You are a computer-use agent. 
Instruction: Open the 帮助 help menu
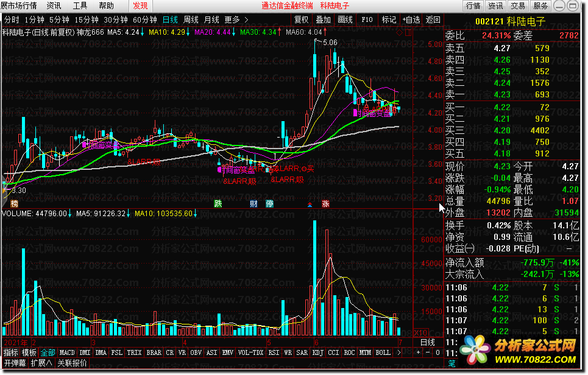tap(106, 5)
